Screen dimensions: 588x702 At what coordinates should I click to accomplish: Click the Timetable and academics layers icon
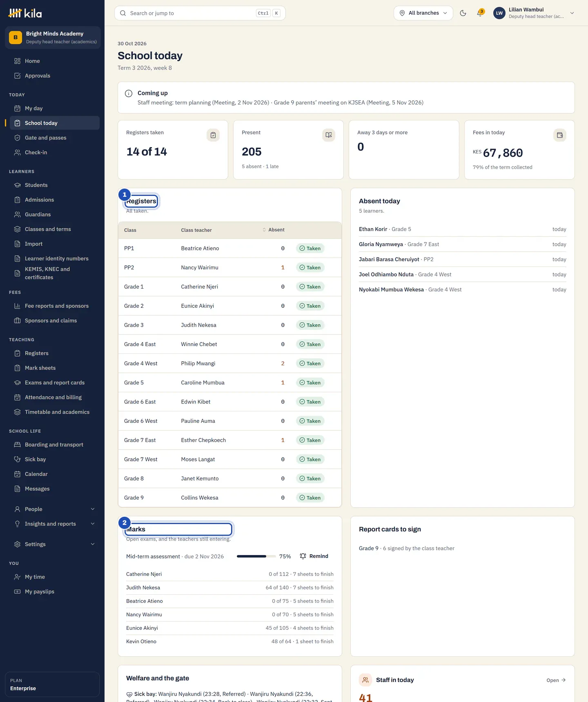(17, 412)
